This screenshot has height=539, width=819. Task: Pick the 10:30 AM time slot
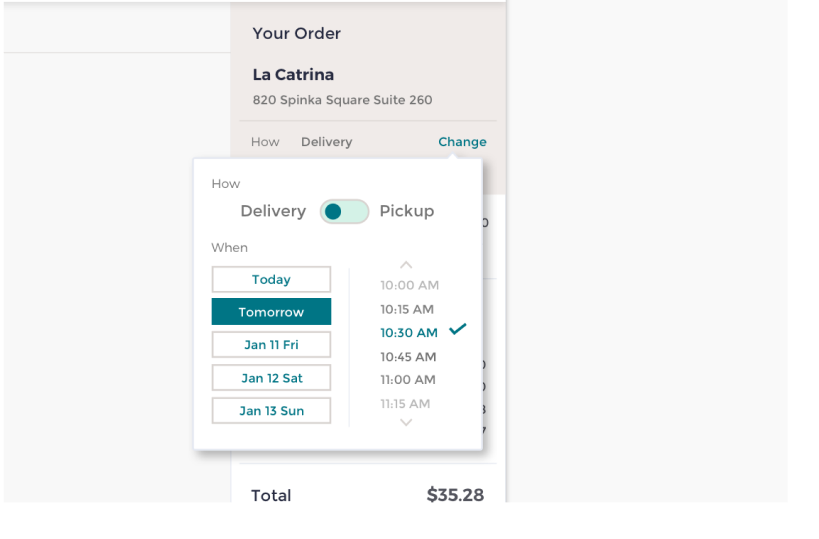point(409,333)
